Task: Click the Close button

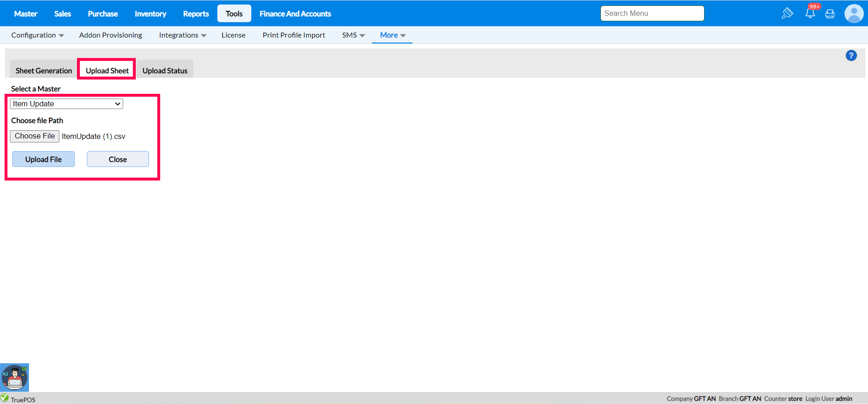Action: [x=118, y=159]
